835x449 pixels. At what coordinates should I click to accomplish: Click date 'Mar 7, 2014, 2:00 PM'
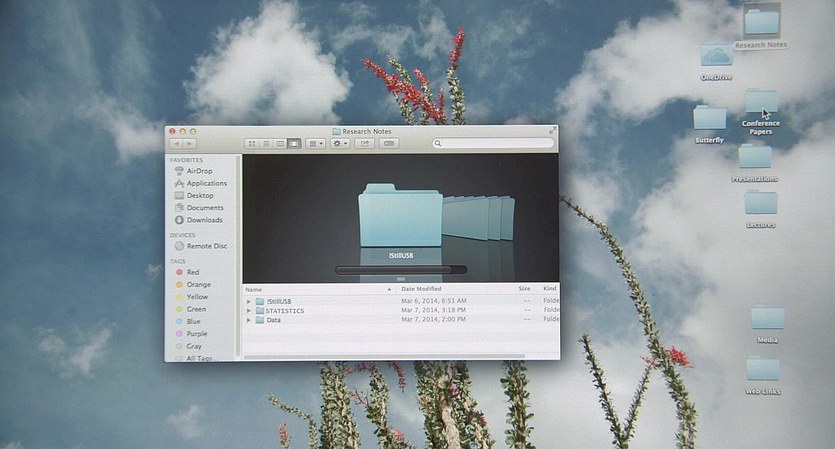433,320
